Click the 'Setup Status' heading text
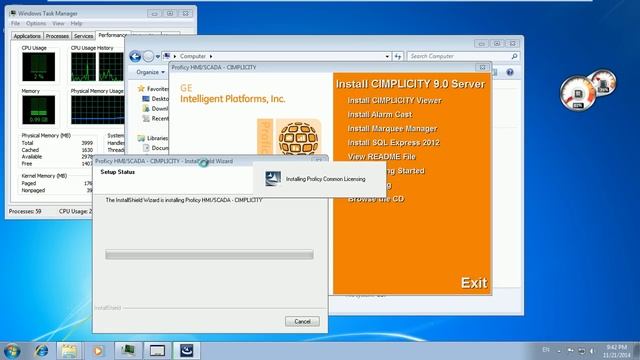 [x=118, y=172]
